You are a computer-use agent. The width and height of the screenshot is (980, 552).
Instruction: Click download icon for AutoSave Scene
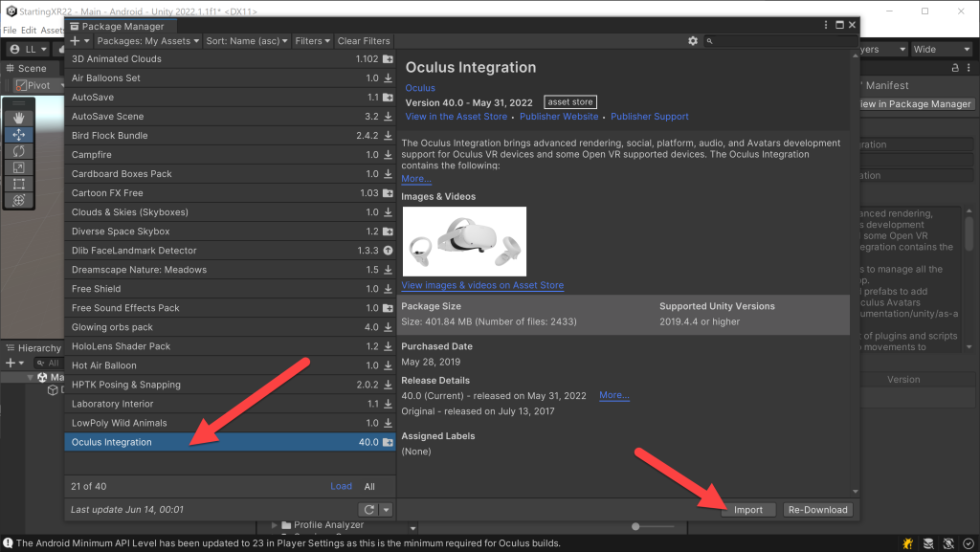pyautogui.click(x=389, y=116)
